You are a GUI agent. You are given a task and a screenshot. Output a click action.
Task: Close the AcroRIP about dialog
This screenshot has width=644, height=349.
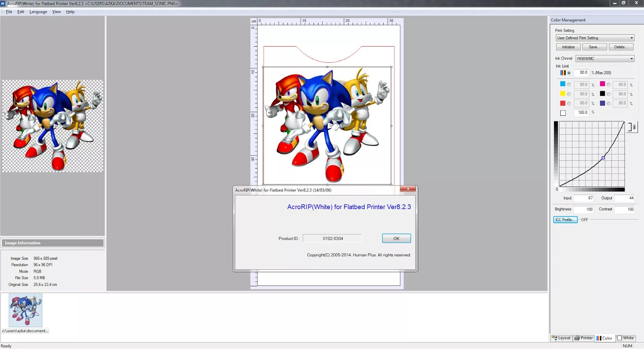pyautogui.click(x=408, y=189)
